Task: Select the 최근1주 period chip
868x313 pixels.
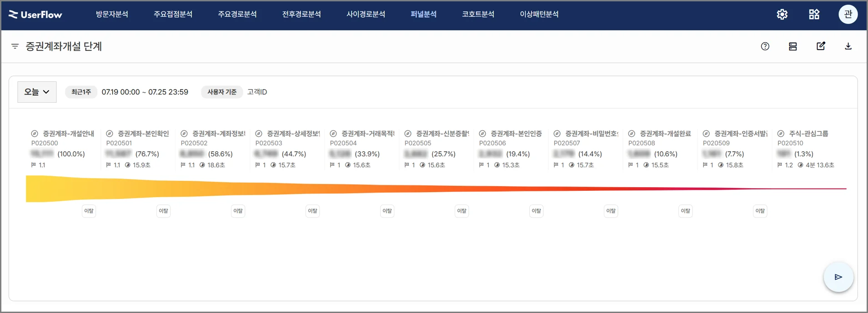Action: pyautogui.click(x=81, y=92)
